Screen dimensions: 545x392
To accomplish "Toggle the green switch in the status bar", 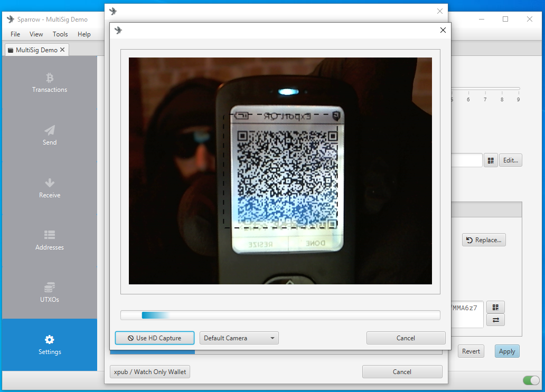I will point(531,380).
